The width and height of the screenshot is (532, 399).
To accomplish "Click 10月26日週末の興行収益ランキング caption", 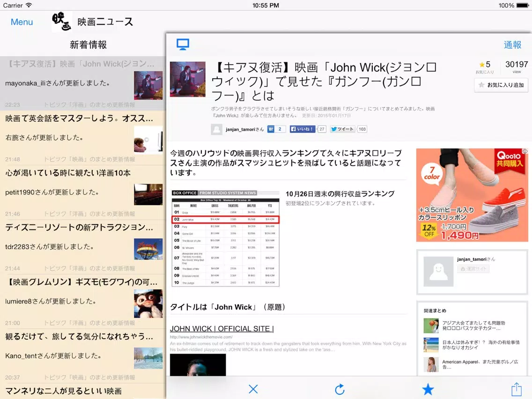I will click(340, 194).
